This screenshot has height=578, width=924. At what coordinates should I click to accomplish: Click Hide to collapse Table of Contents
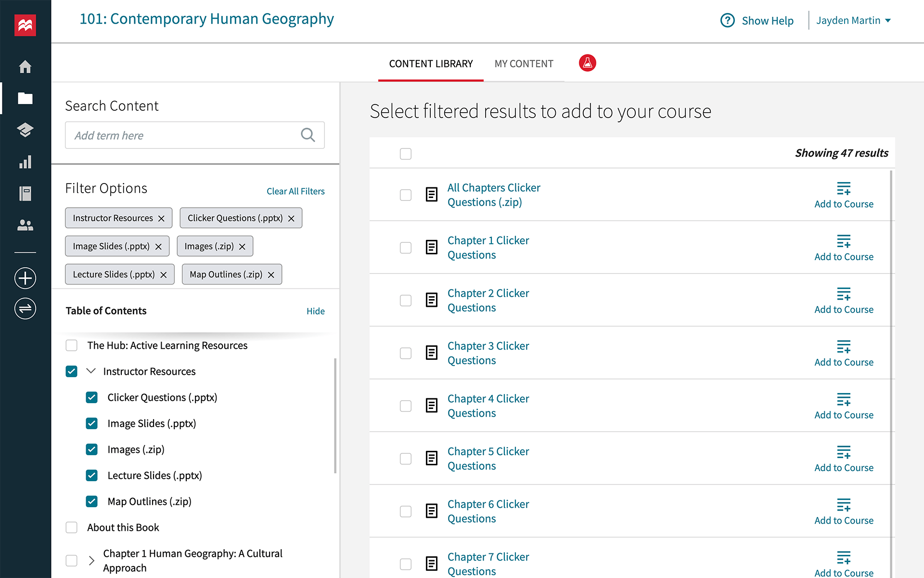315,310
